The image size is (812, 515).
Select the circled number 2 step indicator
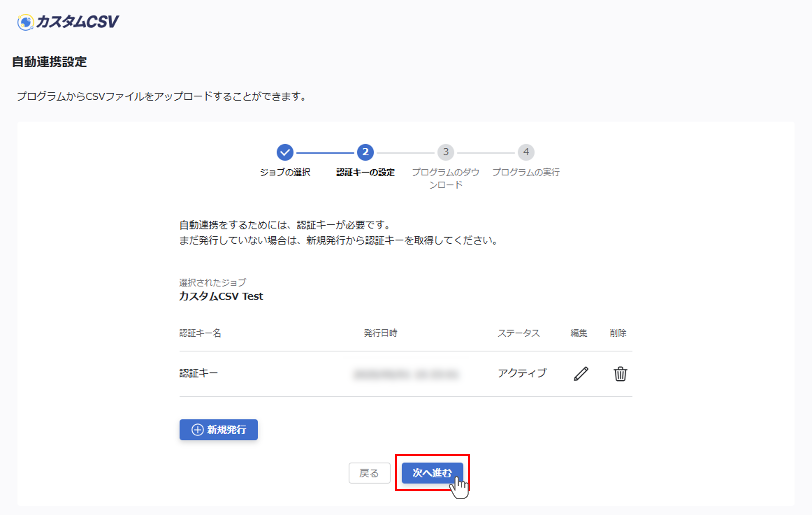365,152
